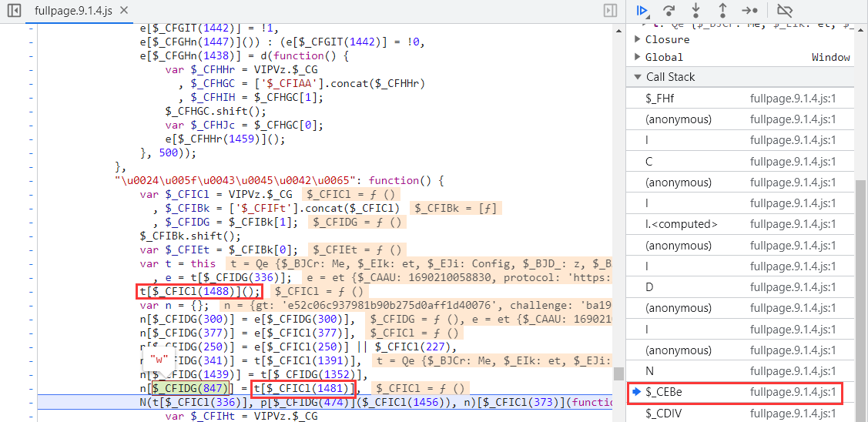Click the gutter beside the highlighted N(t[...]) line
868x422 pixels.
(31, 402)
